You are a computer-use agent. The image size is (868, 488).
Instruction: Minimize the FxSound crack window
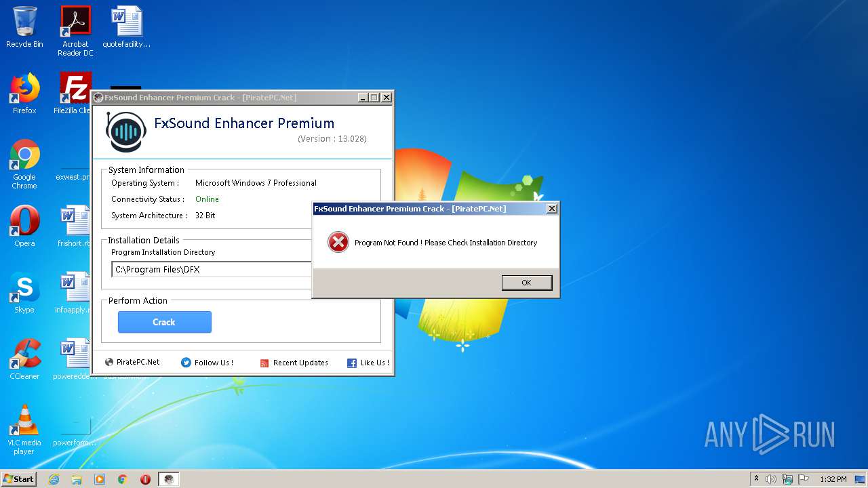pos(362,98)
